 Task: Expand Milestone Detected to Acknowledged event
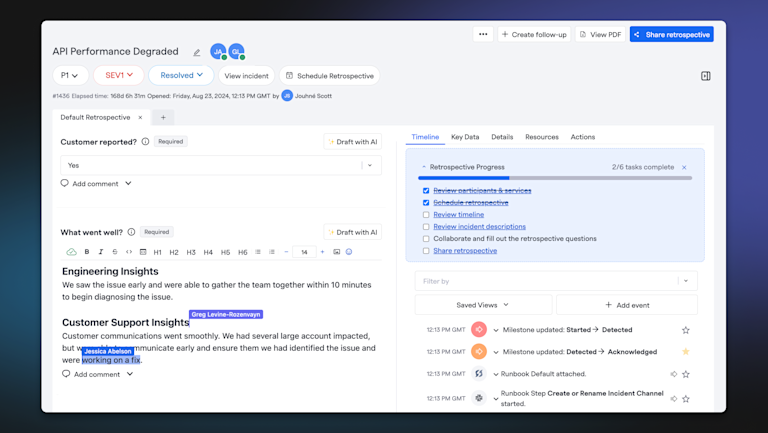click(496, 352)
